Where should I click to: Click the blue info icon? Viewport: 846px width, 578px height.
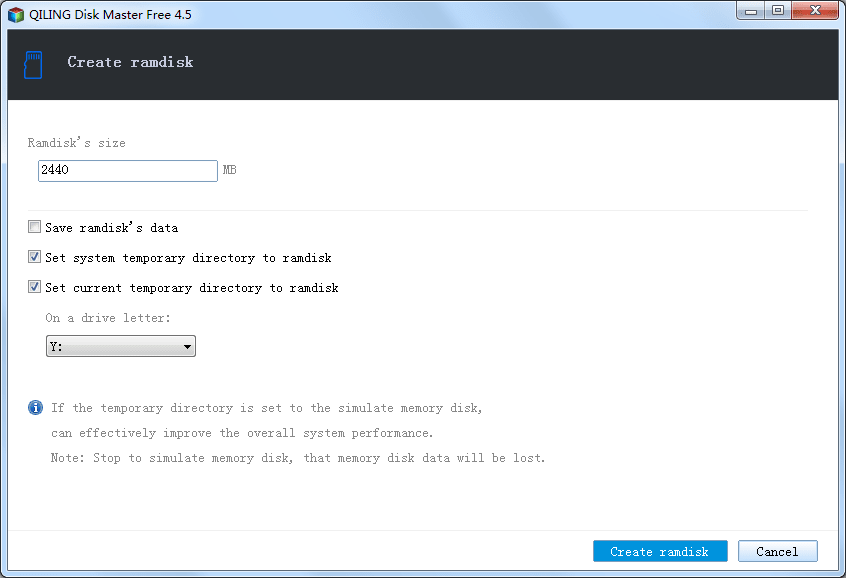(35, 407)
